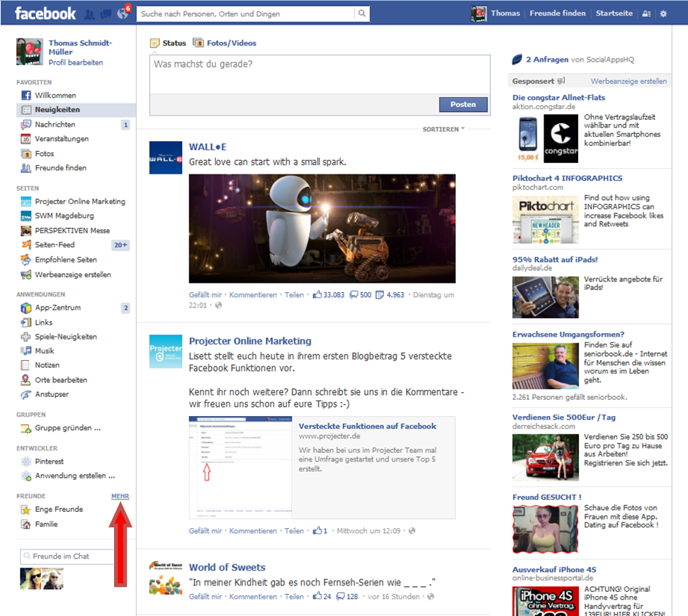This screenshot has height=616, width=688.
Task: Click Nachrichten icon in sidebar
Action: click(26, 125)
